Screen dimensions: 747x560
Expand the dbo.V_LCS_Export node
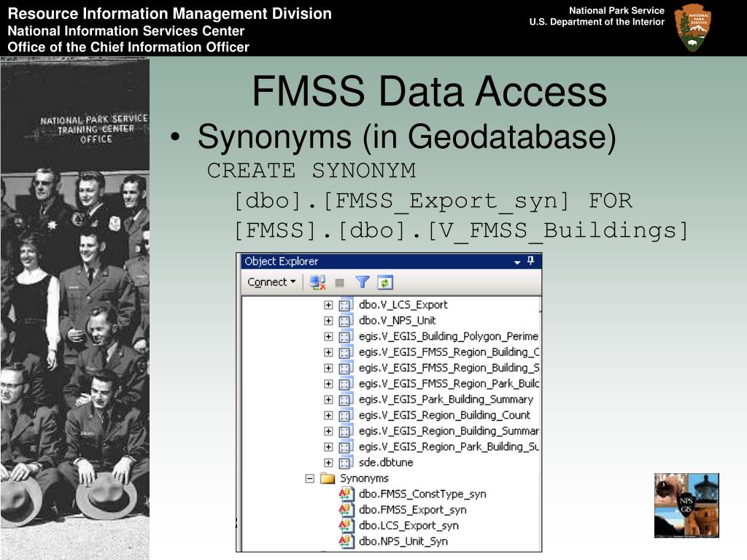[328, 305]
